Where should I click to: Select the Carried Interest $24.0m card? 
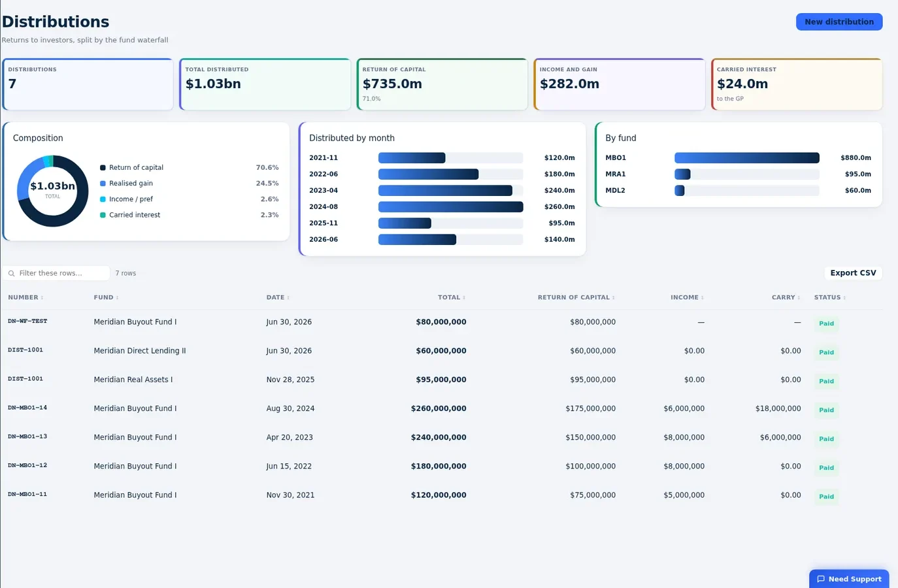[797, 84]
